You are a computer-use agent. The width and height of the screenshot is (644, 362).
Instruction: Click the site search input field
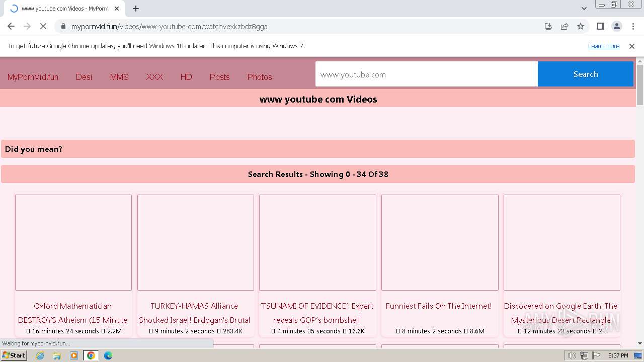coord(427,74)
